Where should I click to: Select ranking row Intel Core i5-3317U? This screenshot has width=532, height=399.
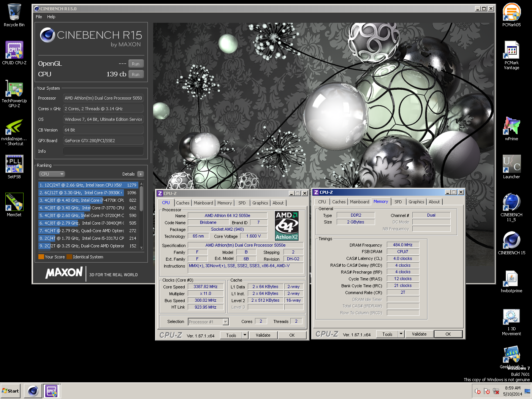coord(88,238)
